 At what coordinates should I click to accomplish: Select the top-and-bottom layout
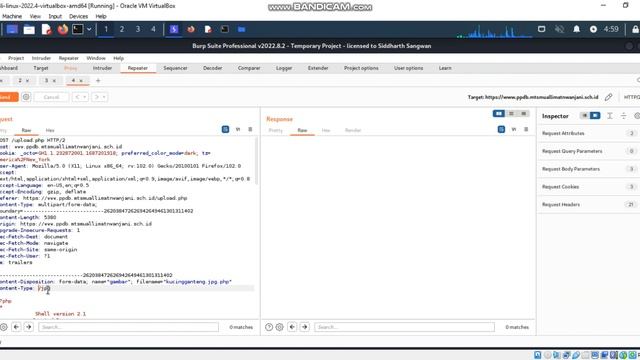tap(511, 113)
